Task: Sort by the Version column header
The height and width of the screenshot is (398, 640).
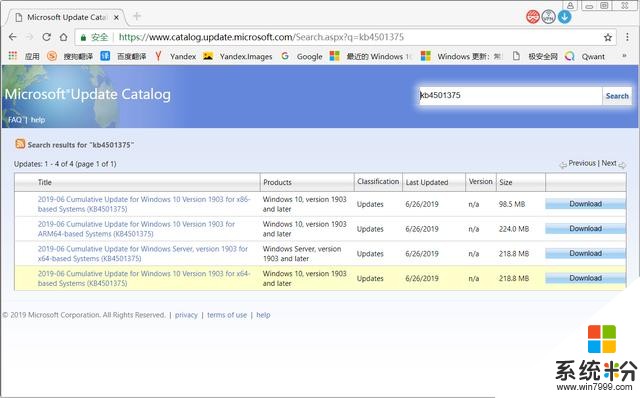Action: 480,181
